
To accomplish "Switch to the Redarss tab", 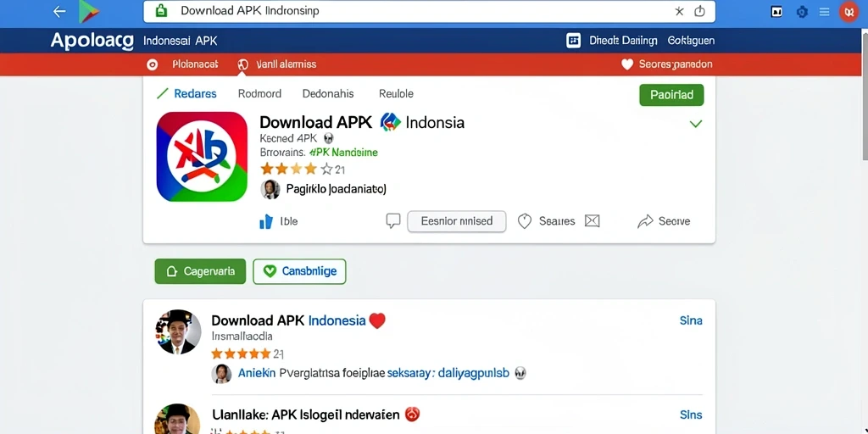I will tap(195, 94).
